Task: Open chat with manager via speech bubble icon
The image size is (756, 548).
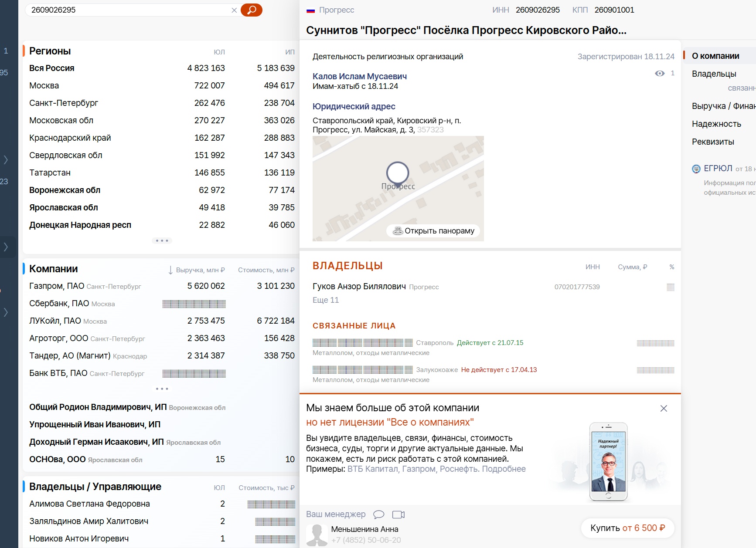Action: click(379, 514)
